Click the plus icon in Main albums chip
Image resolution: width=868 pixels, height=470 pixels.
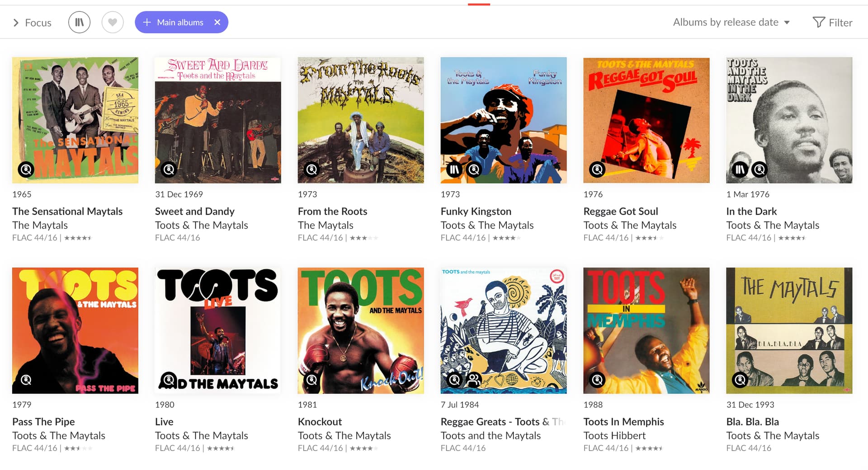pos(147,22)
